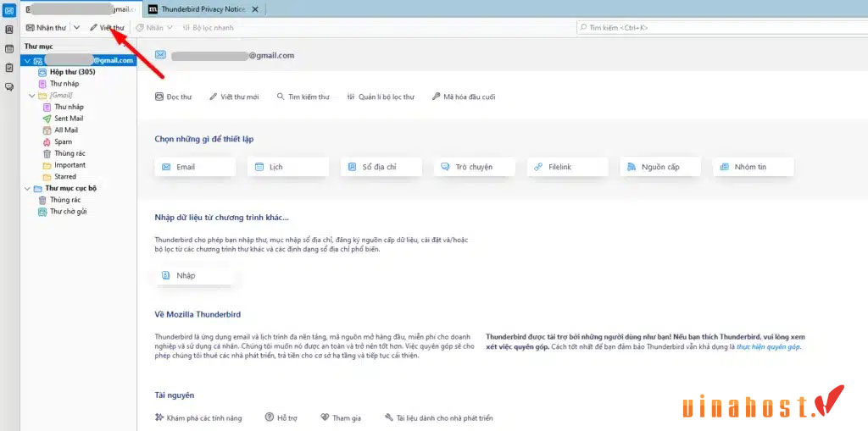Click Viết thư in the toolbar
Screen dimensions: 868x431
click(108, 28)
